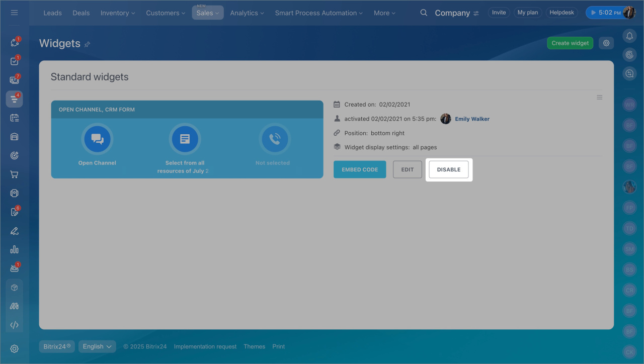The height and width of the screenshot is (364, 644).
Task: Go to the Leads tab
Action: 52,13
